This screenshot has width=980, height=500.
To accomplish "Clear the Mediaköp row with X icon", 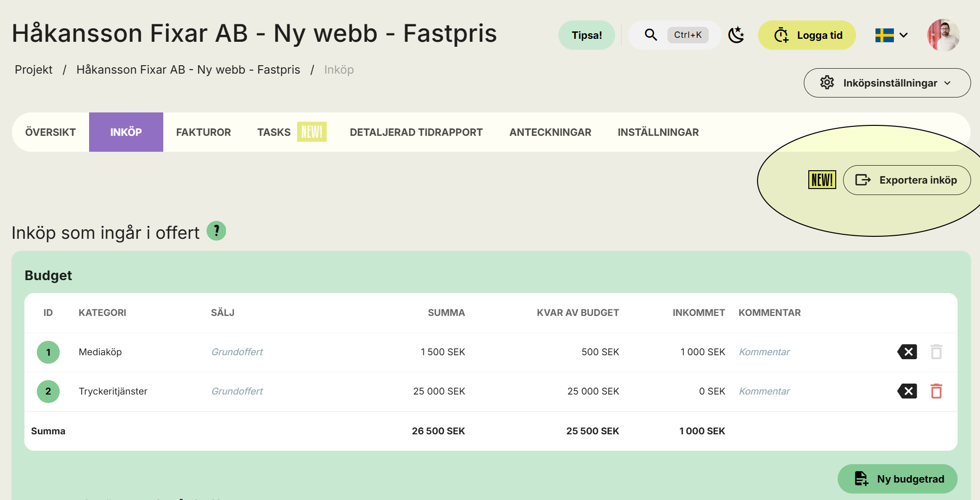I will (x=907, y=352).
